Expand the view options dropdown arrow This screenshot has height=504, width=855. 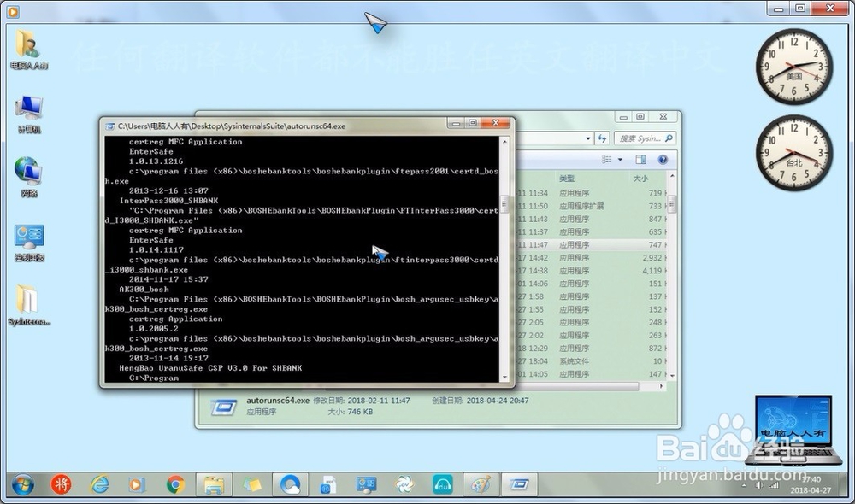[620, 160]
